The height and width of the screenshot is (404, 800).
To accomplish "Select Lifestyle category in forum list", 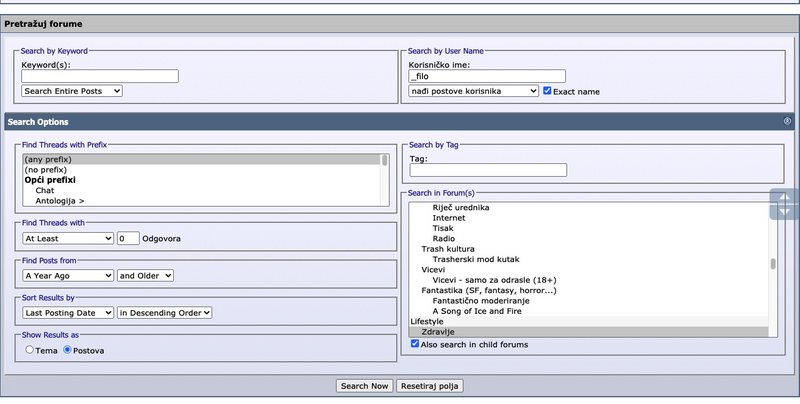I will pos(589,321).
